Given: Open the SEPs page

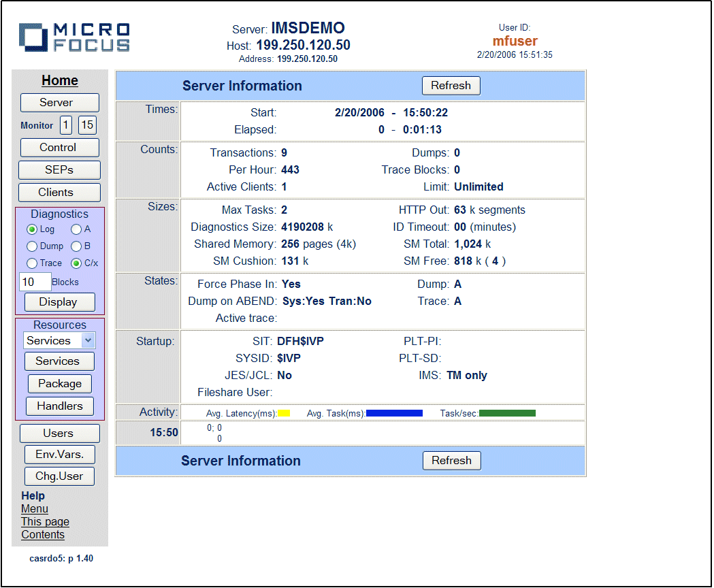Looking at the screenshot, I should 59,169.
